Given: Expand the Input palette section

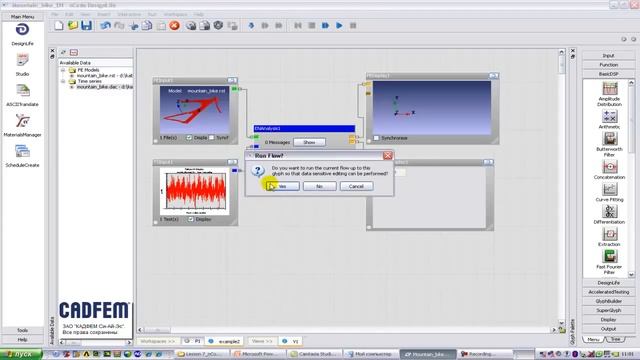Looking at the screenshot, I should coord(609,56).
